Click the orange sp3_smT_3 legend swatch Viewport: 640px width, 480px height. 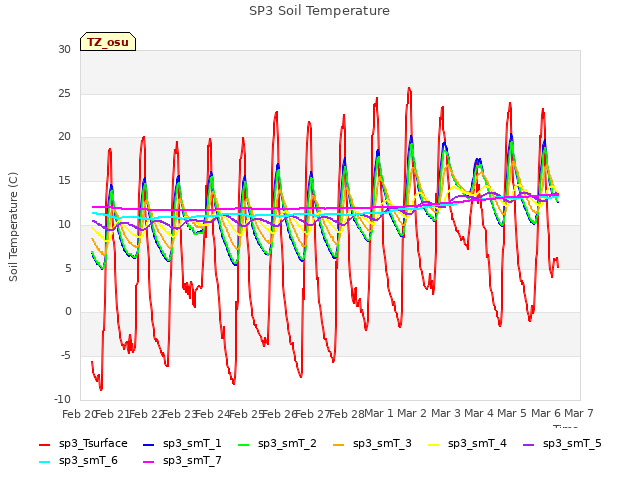coord(339,444)
